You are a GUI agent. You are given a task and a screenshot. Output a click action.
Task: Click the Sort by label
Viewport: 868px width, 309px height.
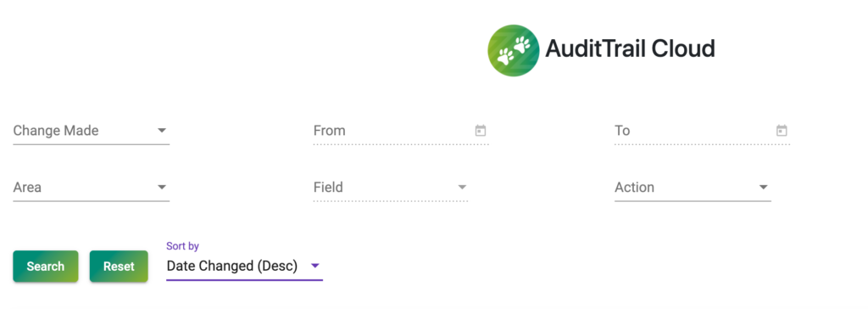[183, 246]
